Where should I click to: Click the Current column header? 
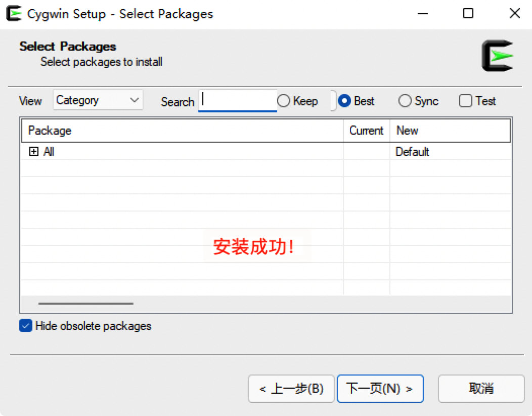366,131
